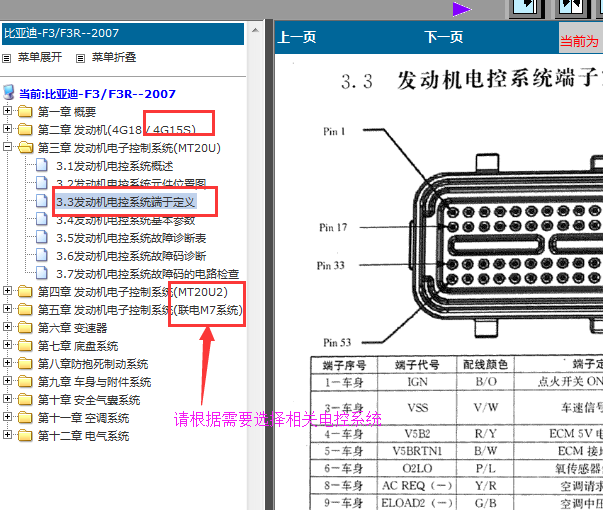603x510 pixels.
Task: Click folder icon for 第六章 变速器
Action: [x=25, y=327]
